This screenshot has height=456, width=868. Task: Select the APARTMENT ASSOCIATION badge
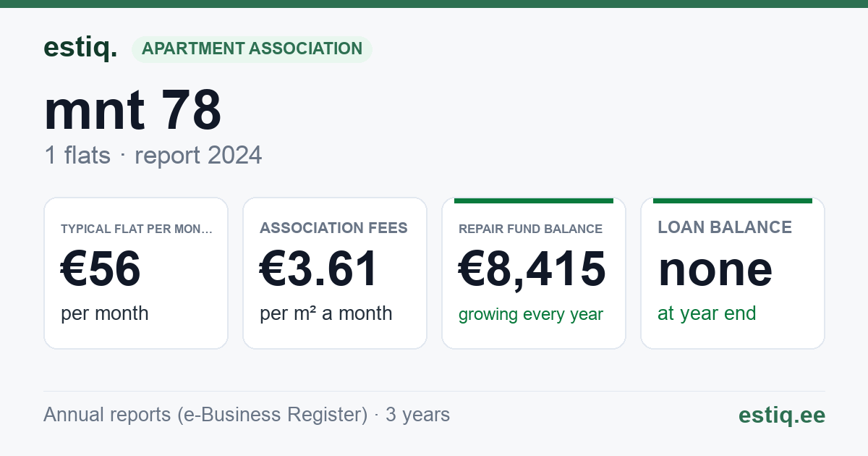252,48
